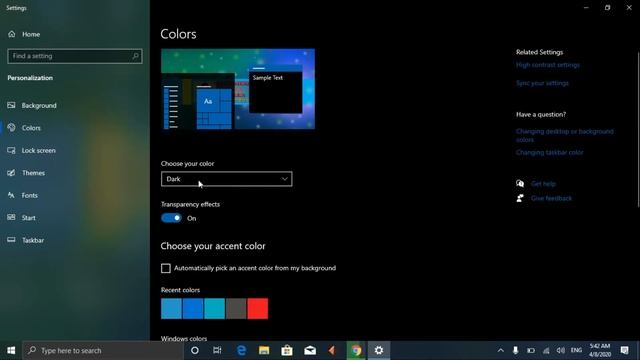640x360 pixels.
Task: Expand the Choose your color dropdown
Action: (227, 179)
